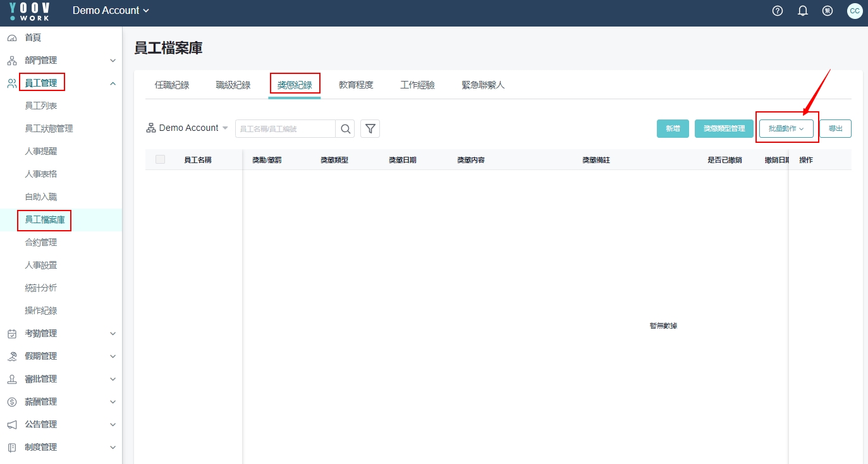
Task: Click the YOOV Work logo
Action: pos(30,11)
